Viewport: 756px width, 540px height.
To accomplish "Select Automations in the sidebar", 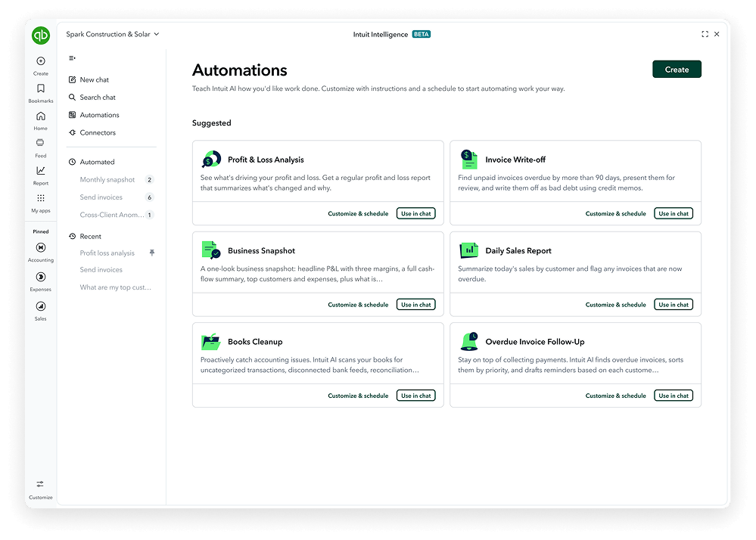I will pos(94,115).
